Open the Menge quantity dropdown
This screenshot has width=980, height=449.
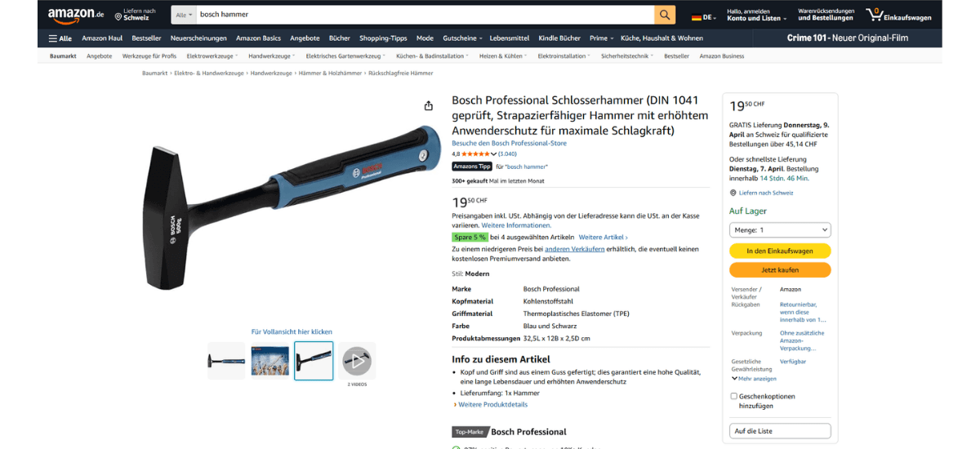pyautogui.click(x=780, y=230)
